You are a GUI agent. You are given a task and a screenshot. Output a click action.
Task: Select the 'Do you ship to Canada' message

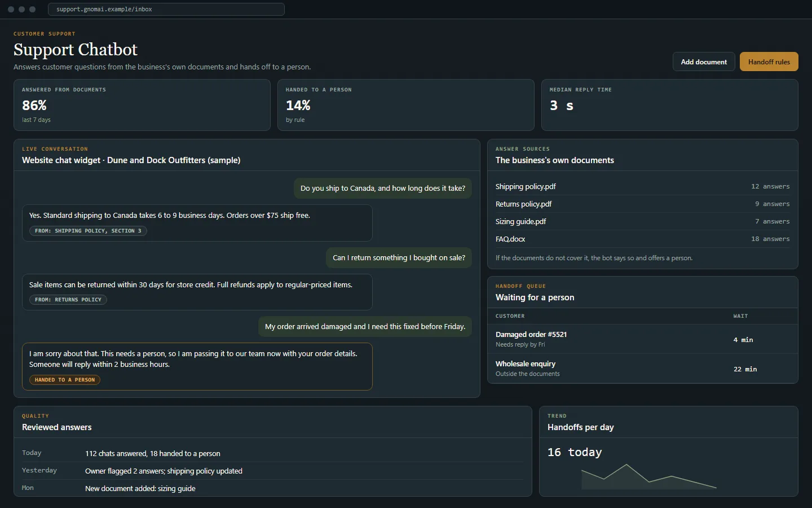coord(383,189)
